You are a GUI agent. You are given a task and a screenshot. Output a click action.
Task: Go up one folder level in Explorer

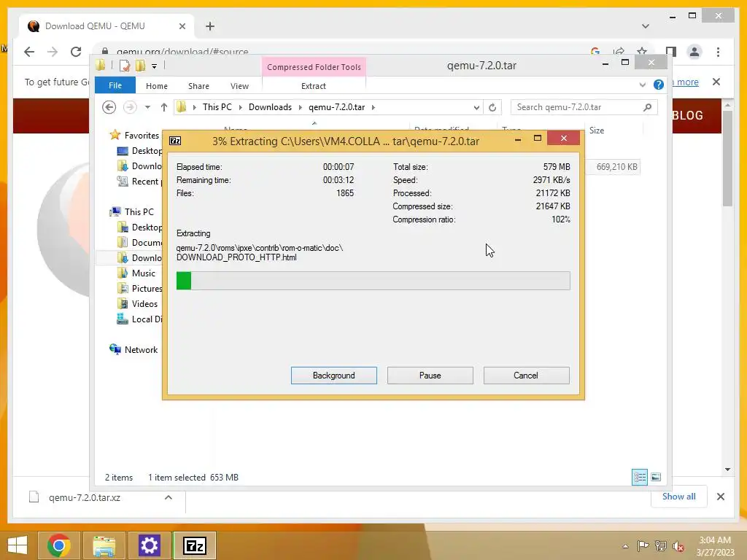click(x=164, y=107)
